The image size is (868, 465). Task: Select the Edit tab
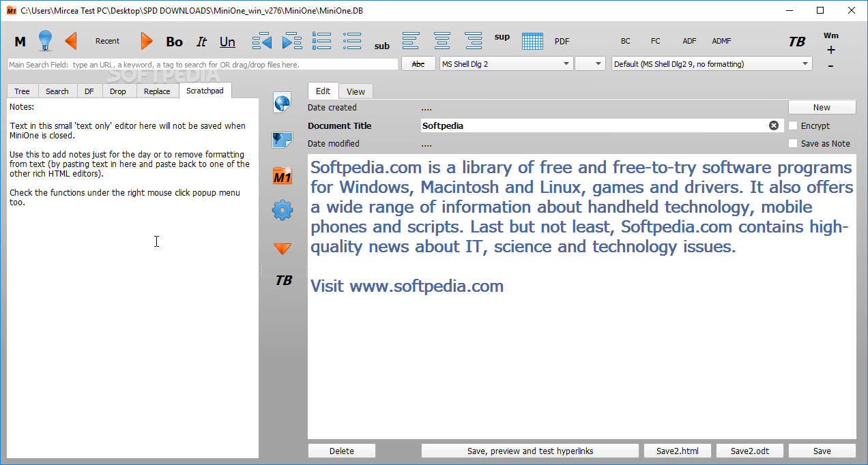(323, 91)
